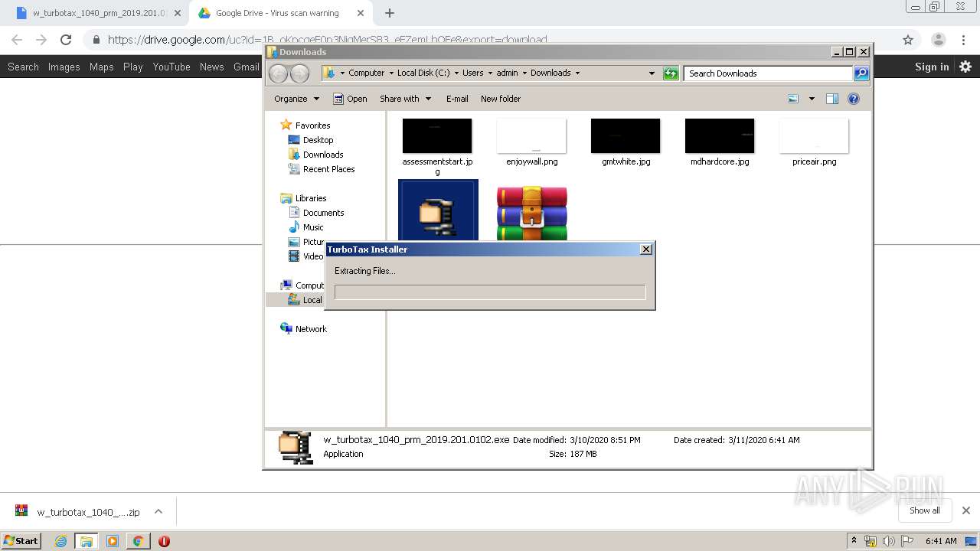The height and width of the screenshot is (551, 980).
Task: Open Google bar settings gear
Action: click(965, 67)
